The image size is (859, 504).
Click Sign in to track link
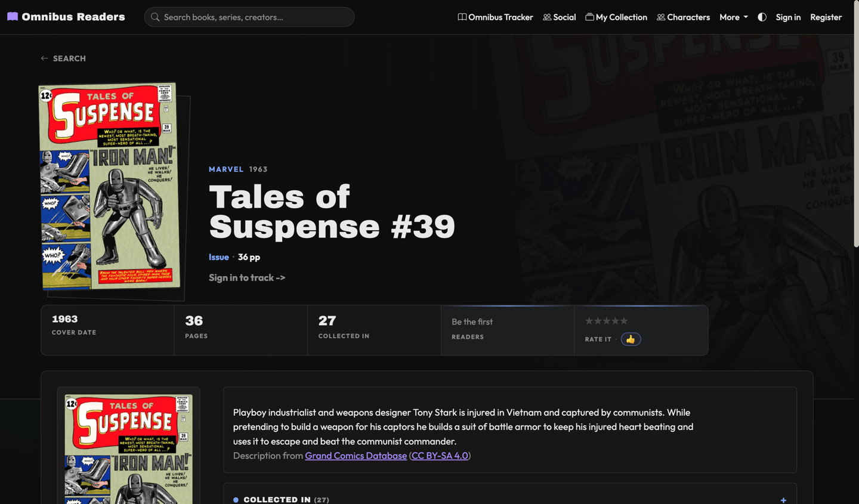(247, 277)
